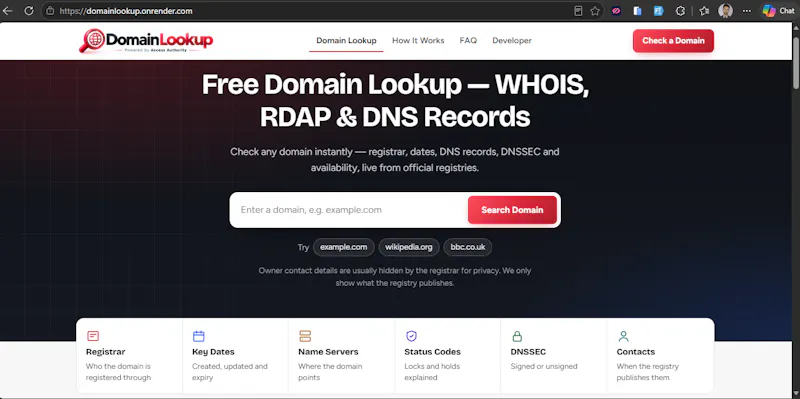Open the Developer nav item

coord(512,40)
